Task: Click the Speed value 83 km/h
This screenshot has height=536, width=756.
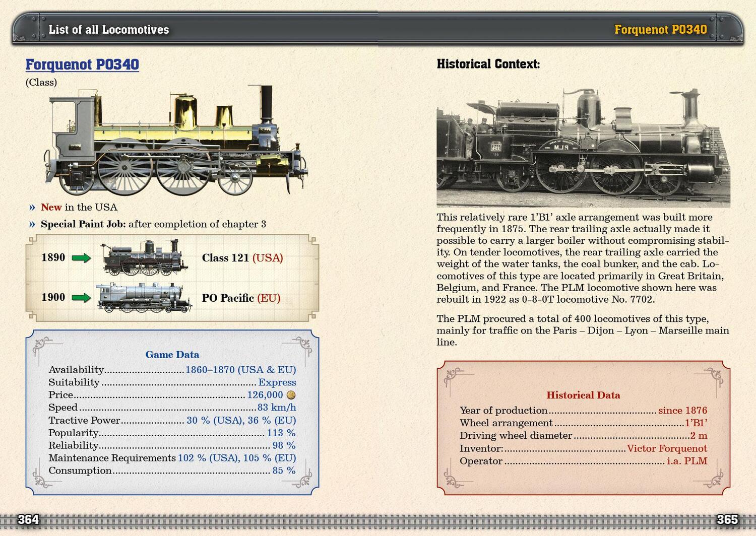Action: (277, 408)
